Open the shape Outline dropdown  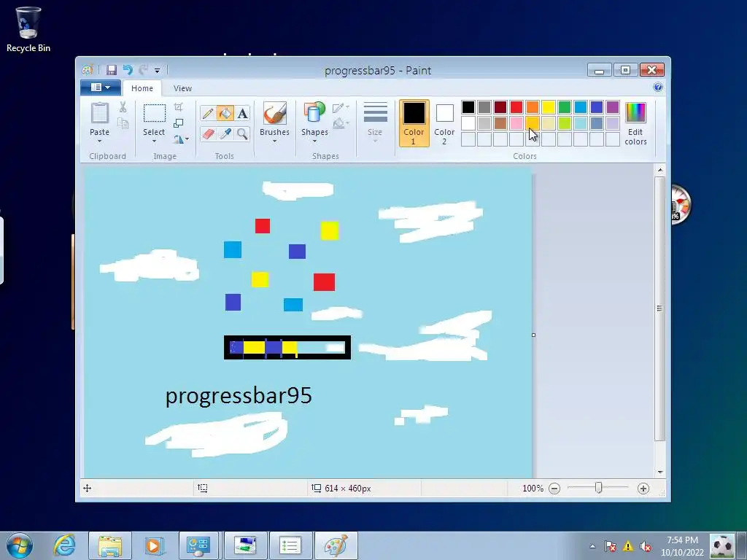[x=341, y=108]
